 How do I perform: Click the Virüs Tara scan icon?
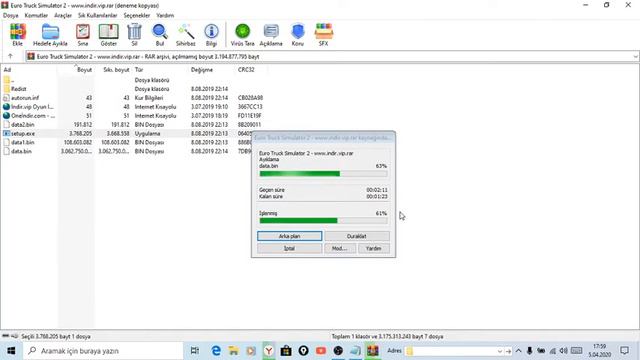242,34
